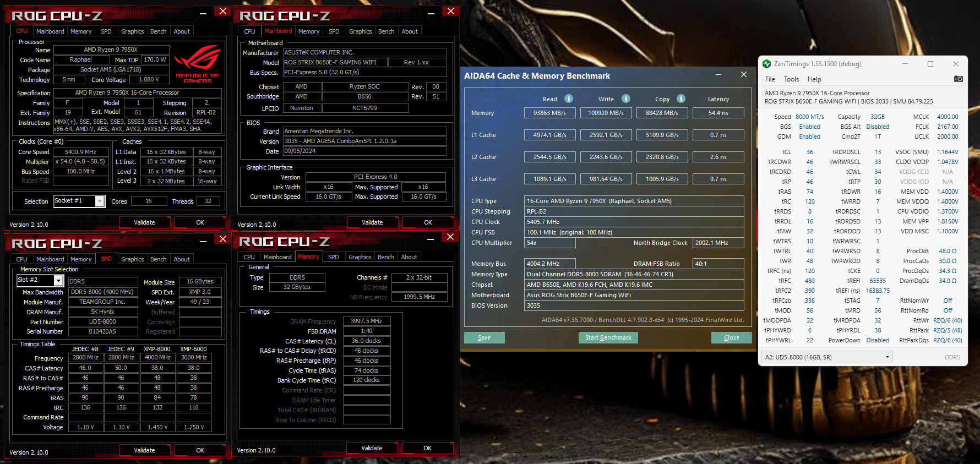
Task: Click the tREFI value 65535 in ZenTimings
Action: tap(878, 281)
